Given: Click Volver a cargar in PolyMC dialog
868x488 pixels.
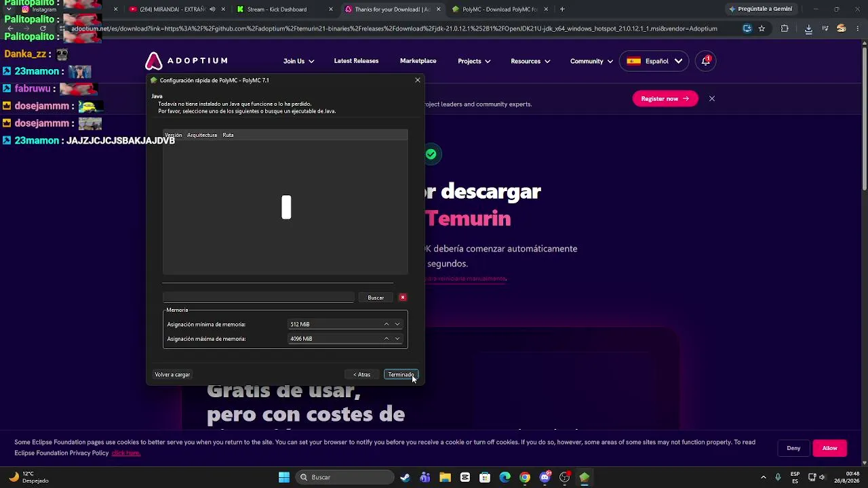Looking at the screenshot, I should point(172,374).
